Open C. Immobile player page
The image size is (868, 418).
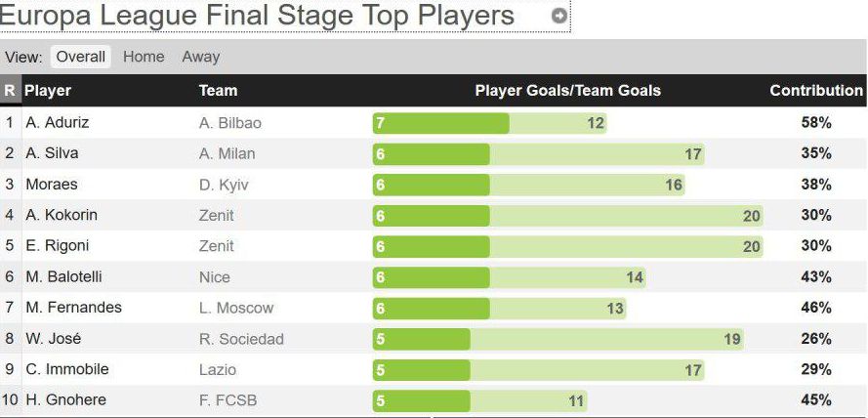66,370
